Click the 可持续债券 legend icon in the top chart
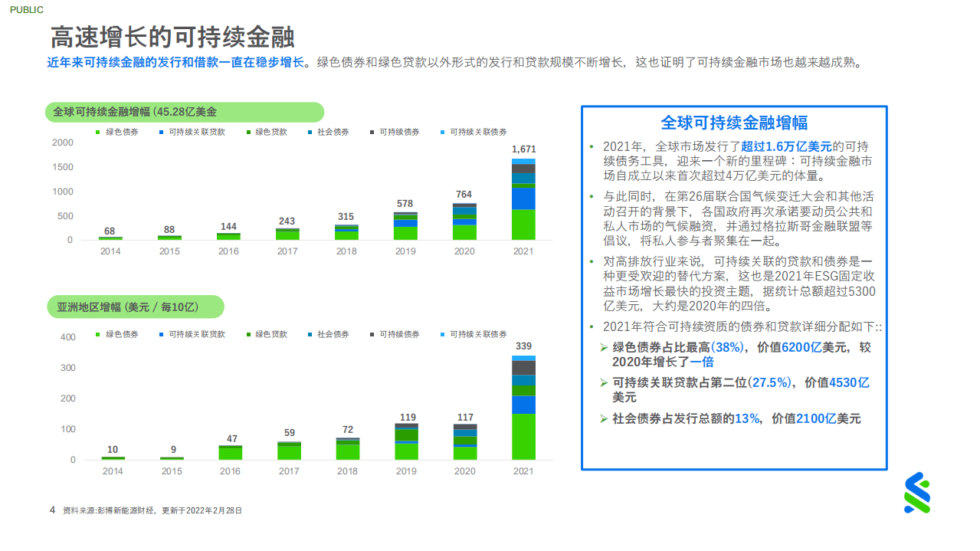This screenshot has height=551, width=980. click(372, 131)
